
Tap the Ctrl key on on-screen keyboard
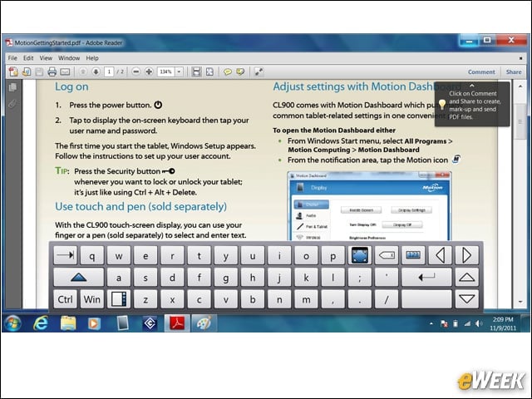65,299
